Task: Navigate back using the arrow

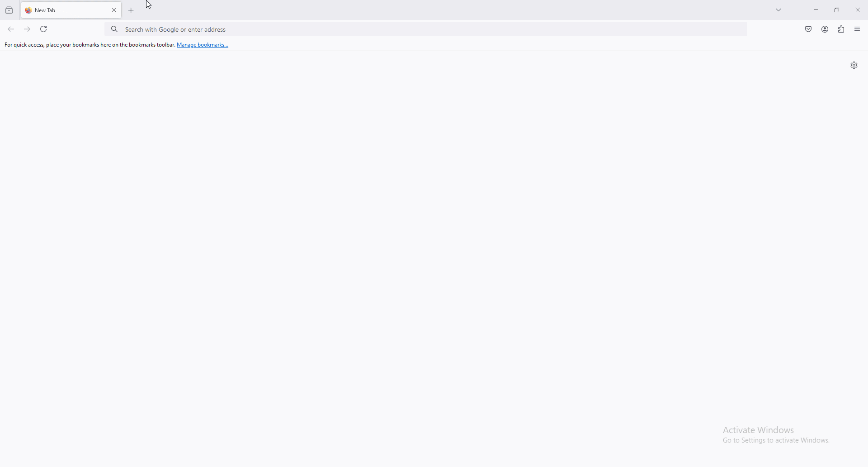Action: click(10, 29)
